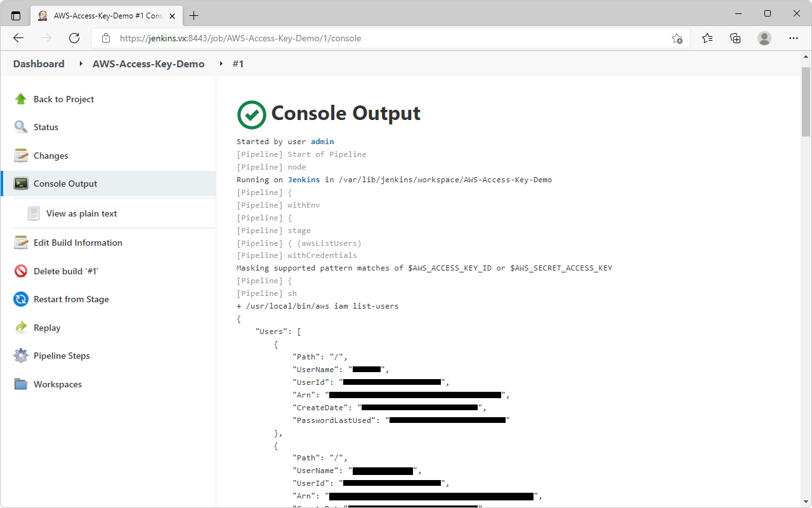Click the Restart from Stage blue icon
812x508 pixels.
(21, 299)
